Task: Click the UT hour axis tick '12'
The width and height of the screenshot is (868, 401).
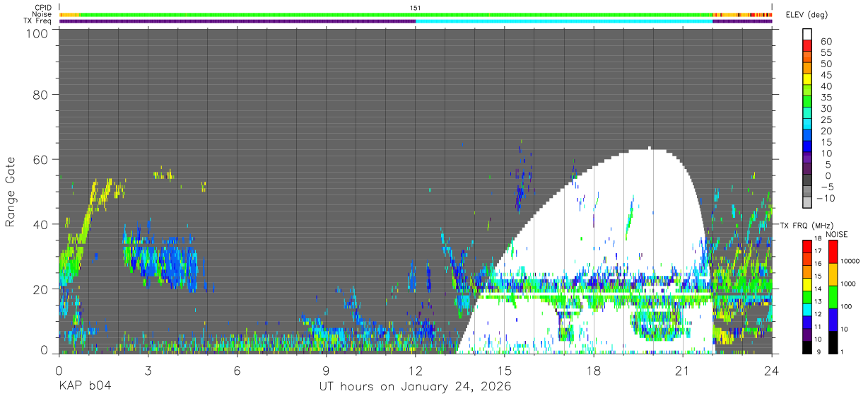Action: pos(415,370)
